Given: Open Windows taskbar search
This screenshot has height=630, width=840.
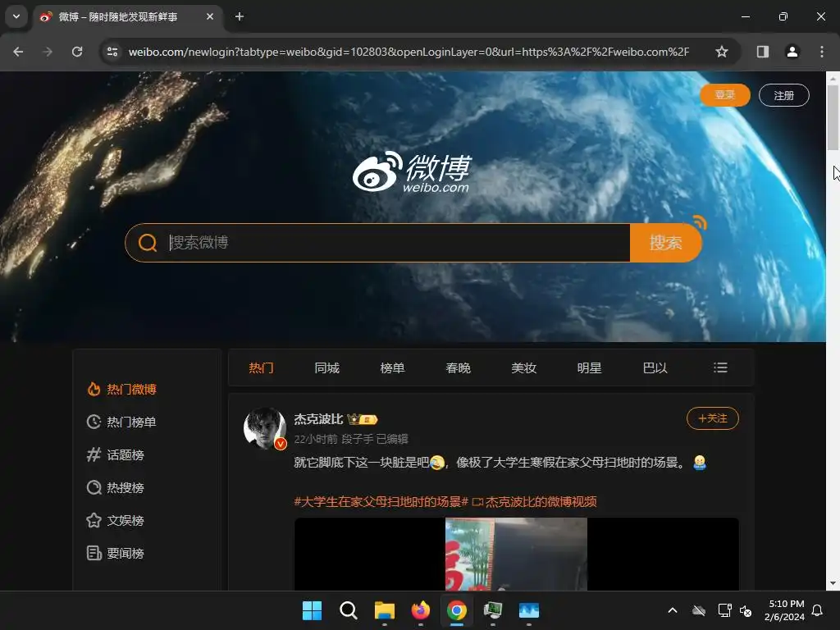Looking at the screenshot, I should 348,610.
